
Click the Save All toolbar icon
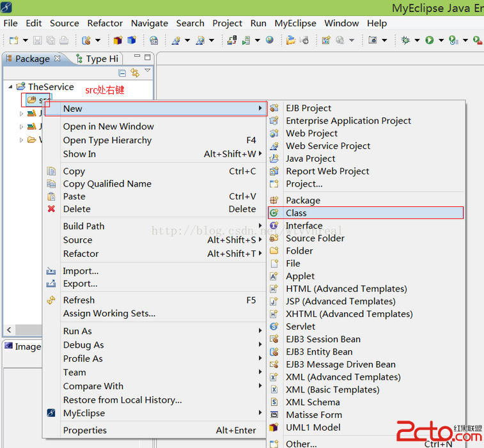51,40
